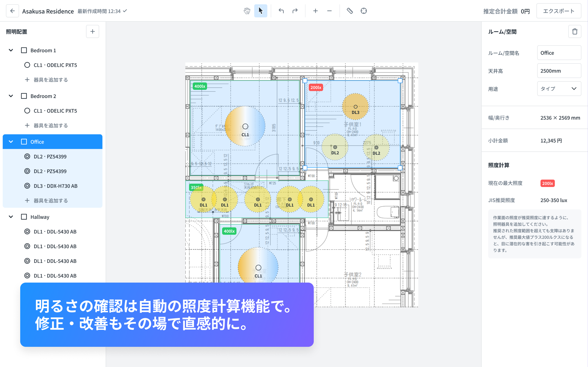Toggle visibility of Bedroom 2 room
Screen dimensions: 588x367
pos(24,96)
